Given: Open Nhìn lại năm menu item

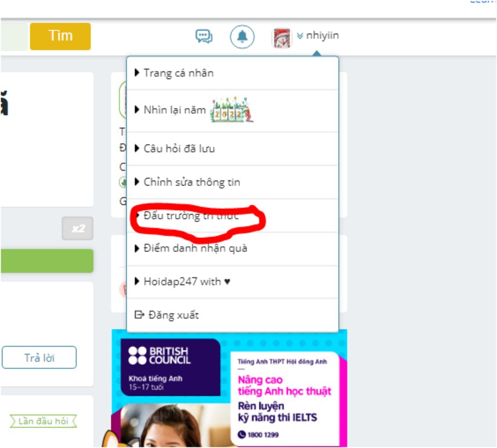Looking at the screenshot, I should click(x=232, y=111).
